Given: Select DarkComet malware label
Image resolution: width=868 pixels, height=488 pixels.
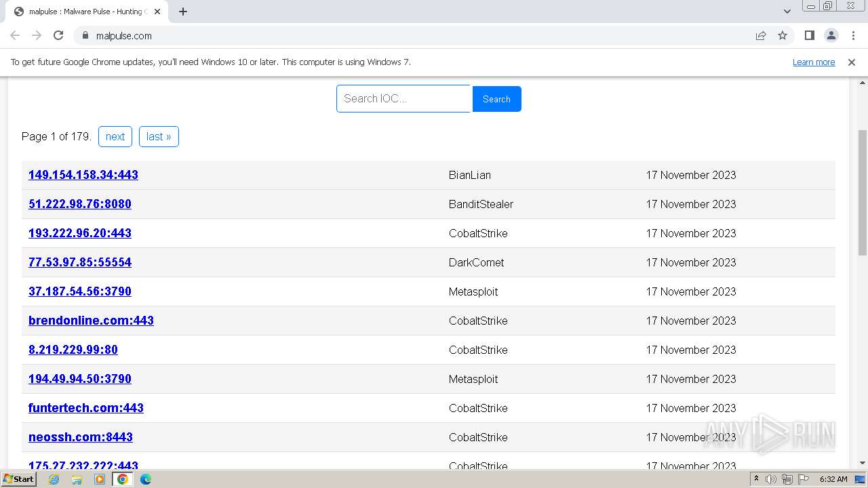Looking at the screenshot, I should click(x=476, y=262).
